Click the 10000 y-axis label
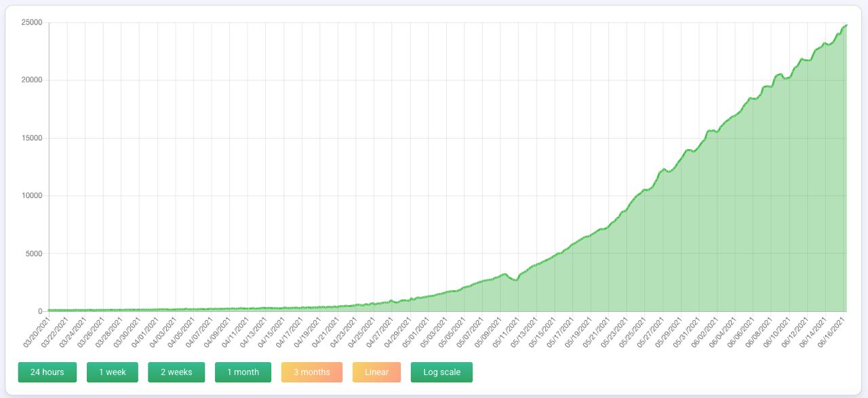 [x=32, y=196]
